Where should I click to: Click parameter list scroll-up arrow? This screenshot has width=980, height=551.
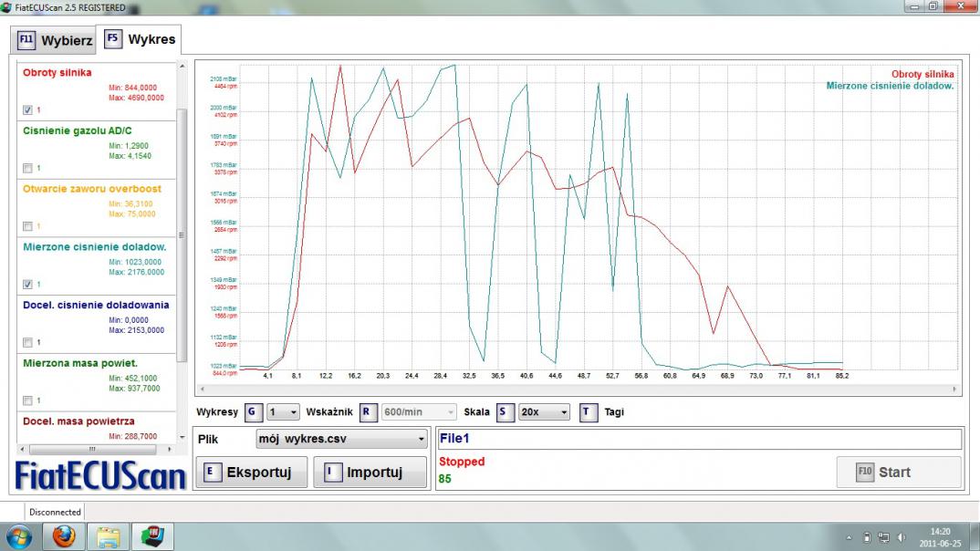point(182,67)
